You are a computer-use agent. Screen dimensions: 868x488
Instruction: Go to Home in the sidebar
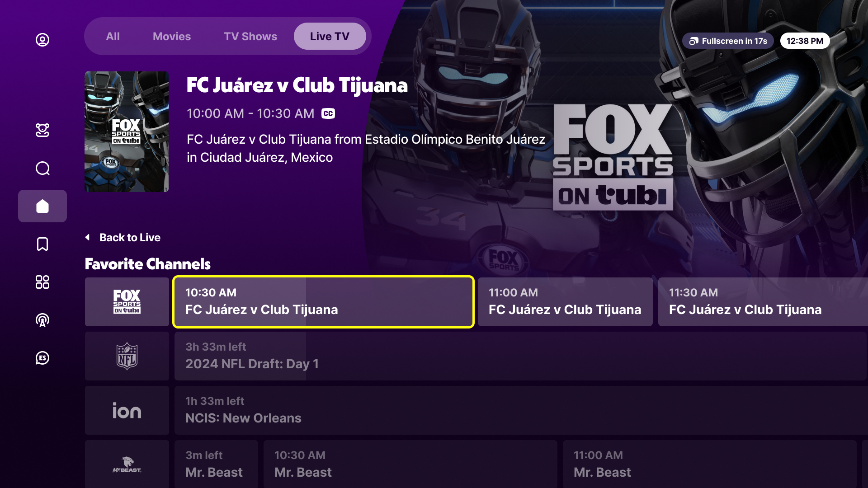(x=42, y=206)
